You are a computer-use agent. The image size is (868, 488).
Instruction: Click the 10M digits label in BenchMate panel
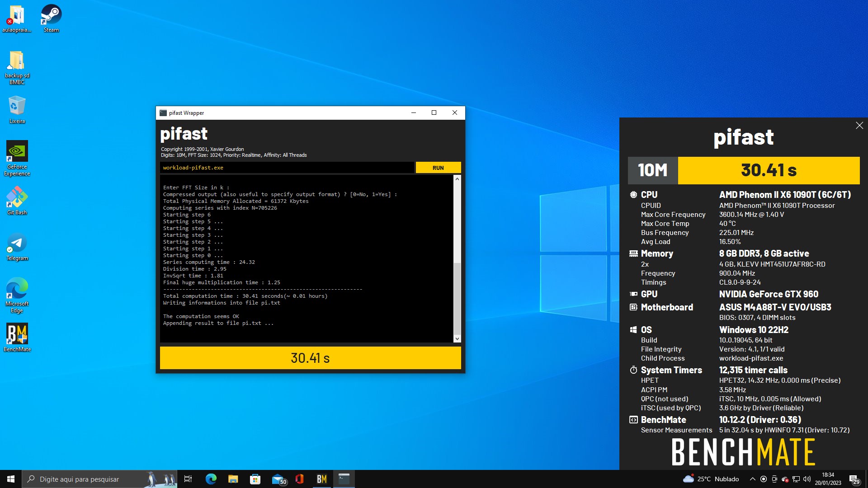click(x=653, y=170)
